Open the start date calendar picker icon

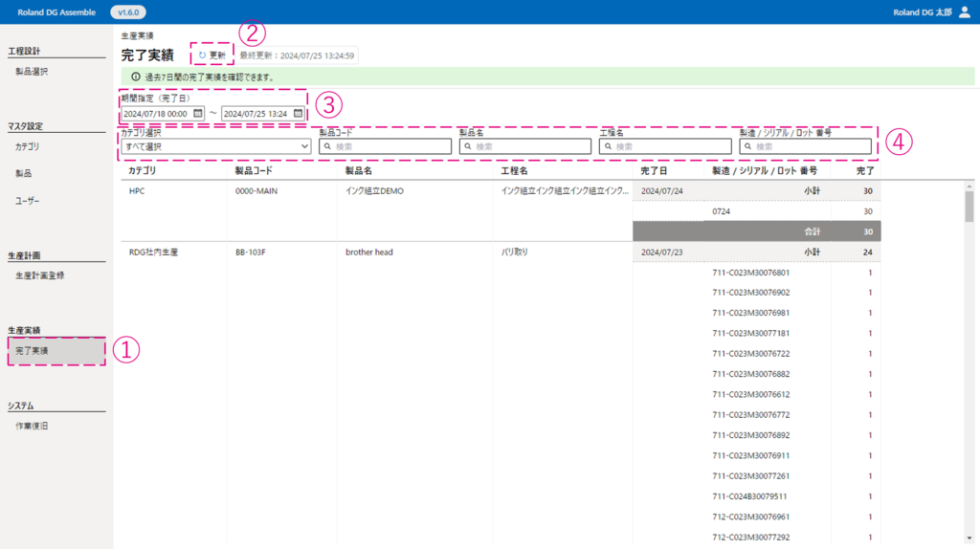click(x=198, y=113)
